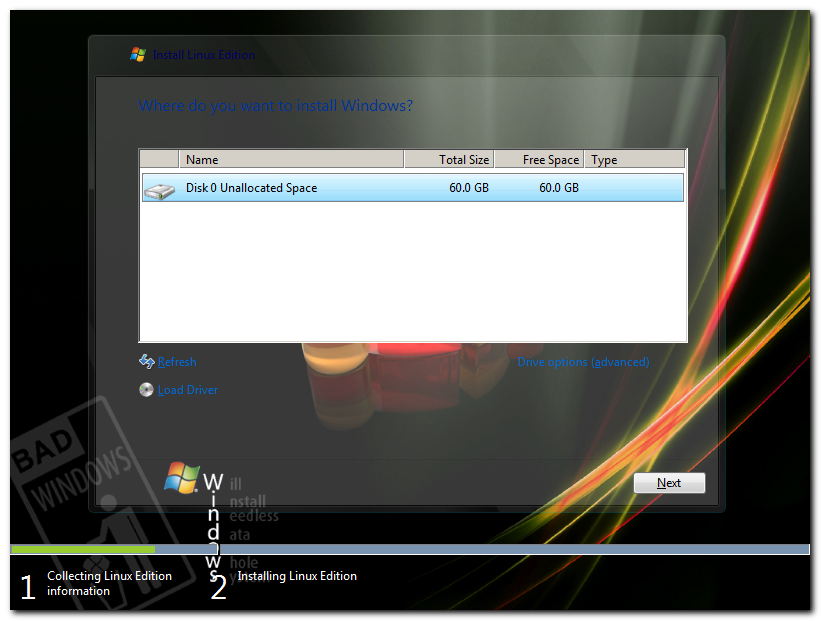The width and height of the screenshot is (821, 621).
Task: Sort by the Name column header
Action: click(x=291, y=159)
